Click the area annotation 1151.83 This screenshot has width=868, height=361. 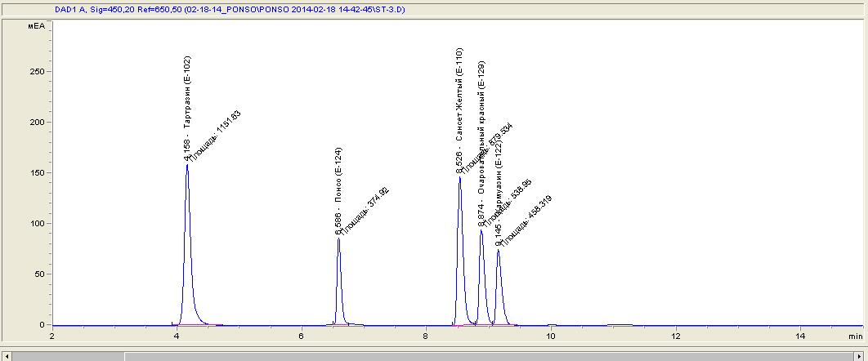(217, 133)
